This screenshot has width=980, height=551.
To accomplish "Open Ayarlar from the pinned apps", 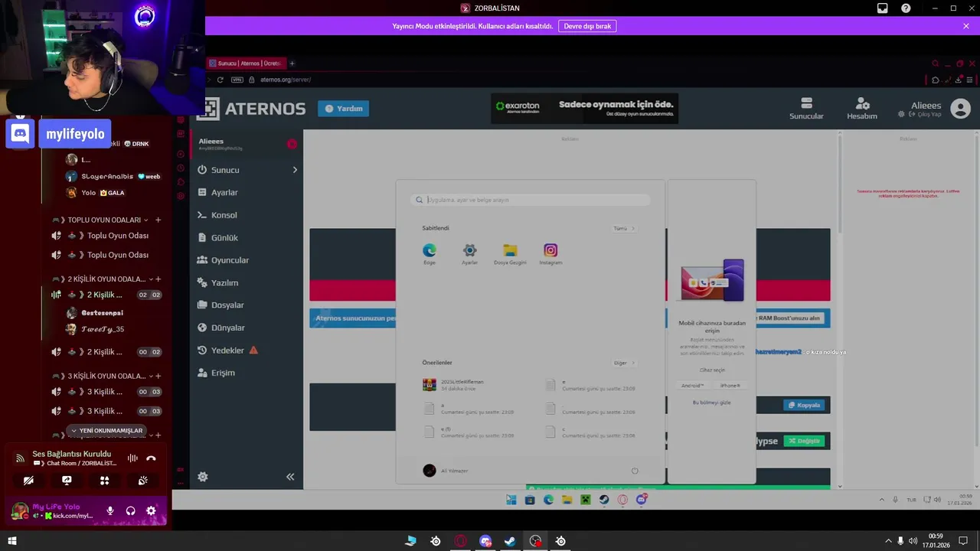I will tap(469, 254).
